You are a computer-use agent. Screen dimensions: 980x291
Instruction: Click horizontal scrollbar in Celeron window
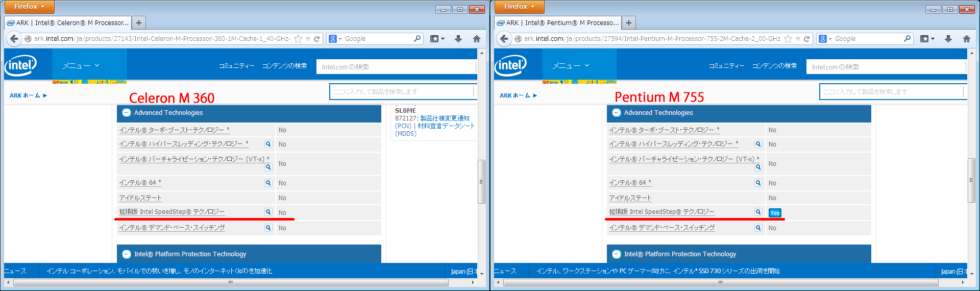230,282
